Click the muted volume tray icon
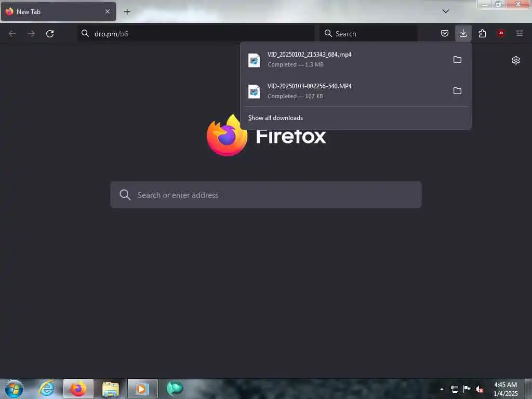 pyautogui.click(x=480, y=389)
